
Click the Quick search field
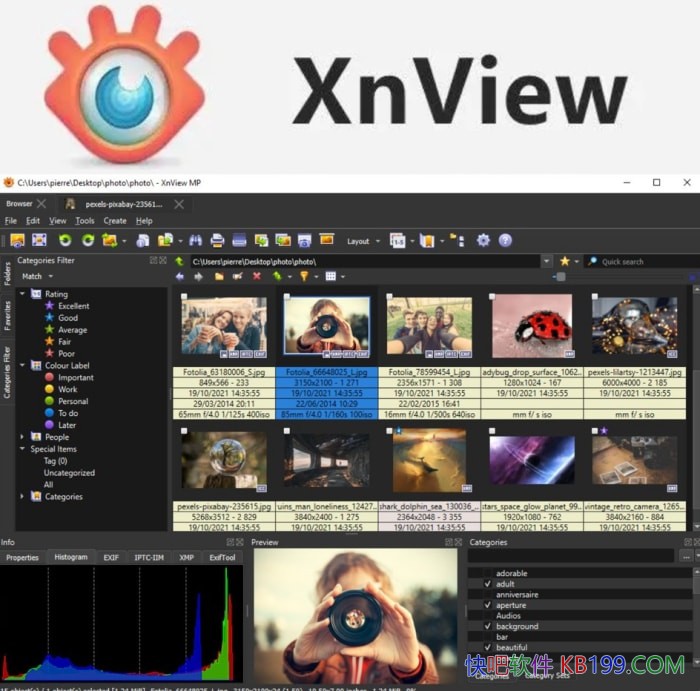pos(640,262)
